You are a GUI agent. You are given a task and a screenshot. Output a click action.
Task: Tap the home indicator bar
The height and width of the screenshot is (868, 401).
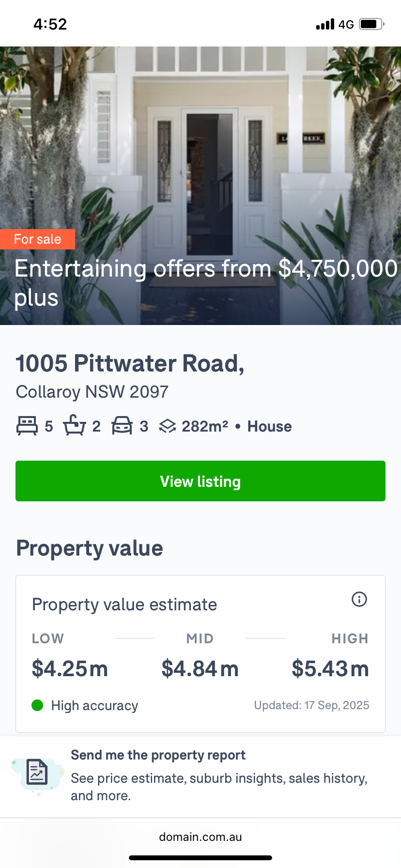click(200, 858)
